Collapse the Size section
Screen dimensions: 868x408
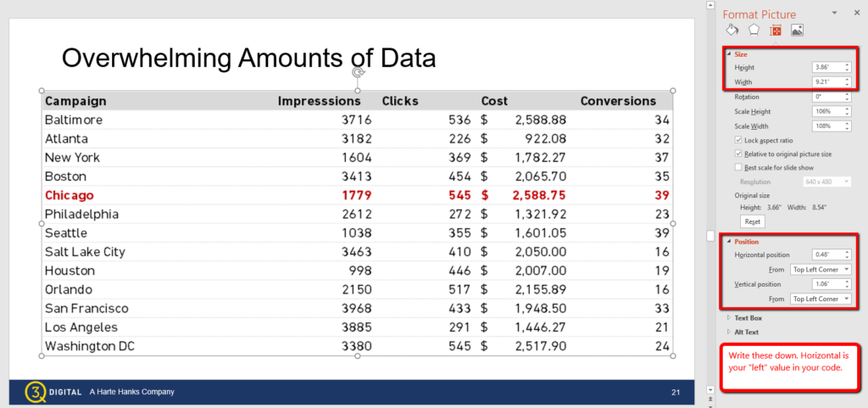(729, 54)
